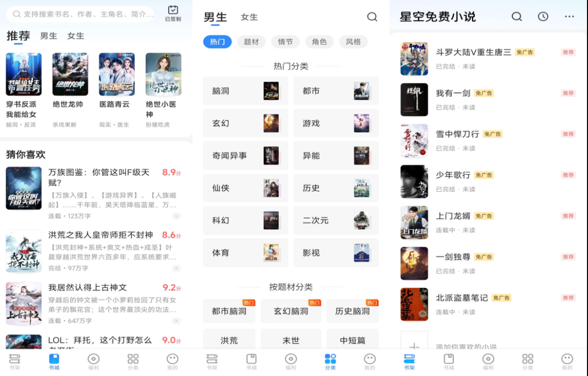
Task: Open search via magnifier icon on 男生 page
Action: coord(372,17)
